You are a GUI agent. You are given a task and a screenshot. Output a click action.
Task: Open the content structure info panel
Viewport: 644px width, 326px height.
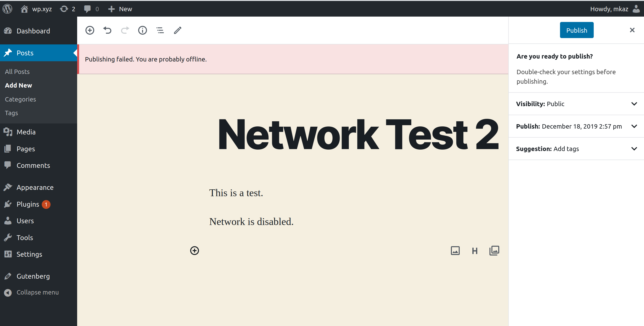tap(142, 30)
